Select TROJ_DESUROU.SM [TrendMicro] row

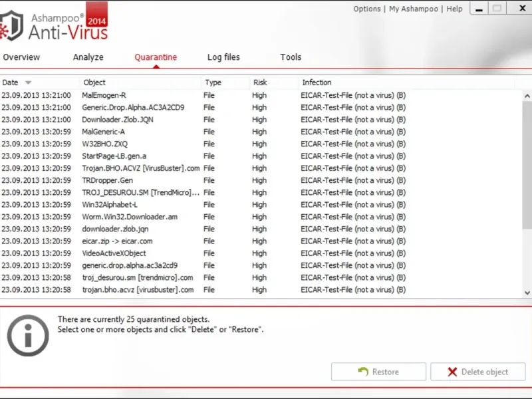[261, 193]
